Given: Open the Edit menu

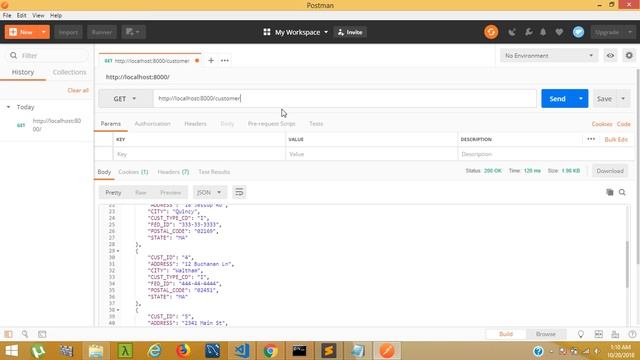Looking at the screenshot, I should coord(22,15).
